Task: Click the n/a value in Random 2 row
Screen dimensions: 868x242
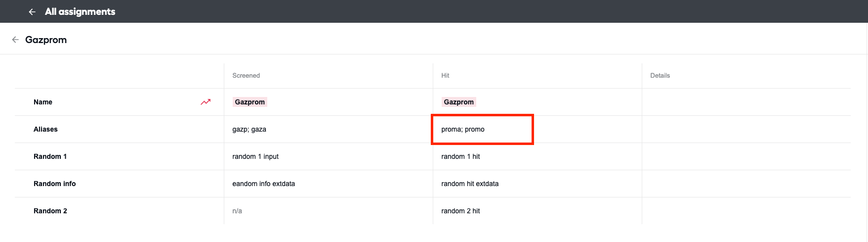Action: pos(237,211)
